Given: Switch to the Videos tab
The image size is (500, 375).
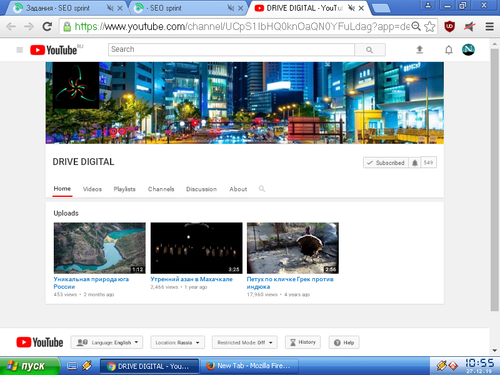Looking at the screenshot, I should coord(92,189).
